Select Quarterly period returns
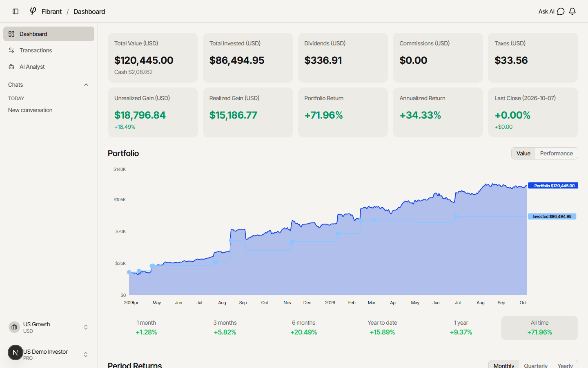This screenshot has height=368, width=588. (x=536, y=365)
